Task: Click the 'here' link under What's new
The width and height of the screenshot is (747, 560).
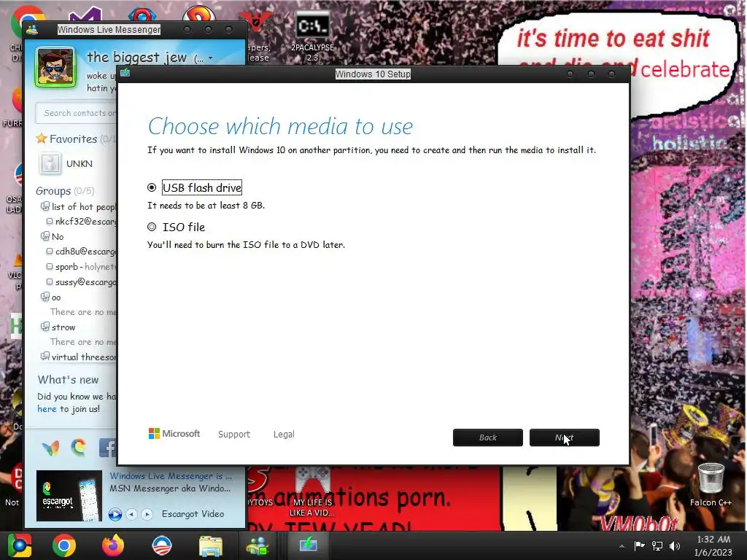Action: [x=47, y=409]
